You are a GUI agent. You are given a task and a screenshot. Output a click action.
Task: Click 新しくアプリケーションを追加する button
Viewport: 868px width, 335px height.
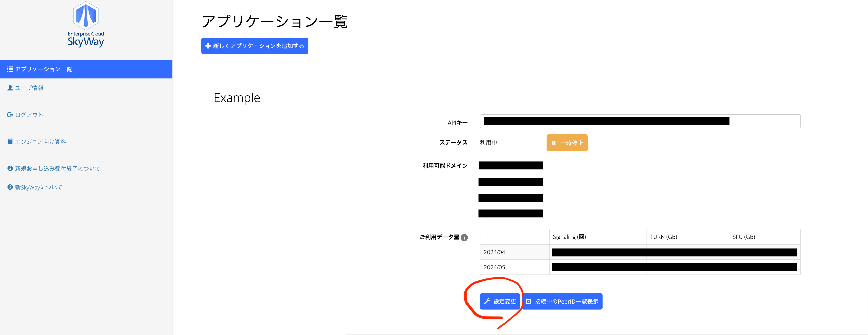255,46
